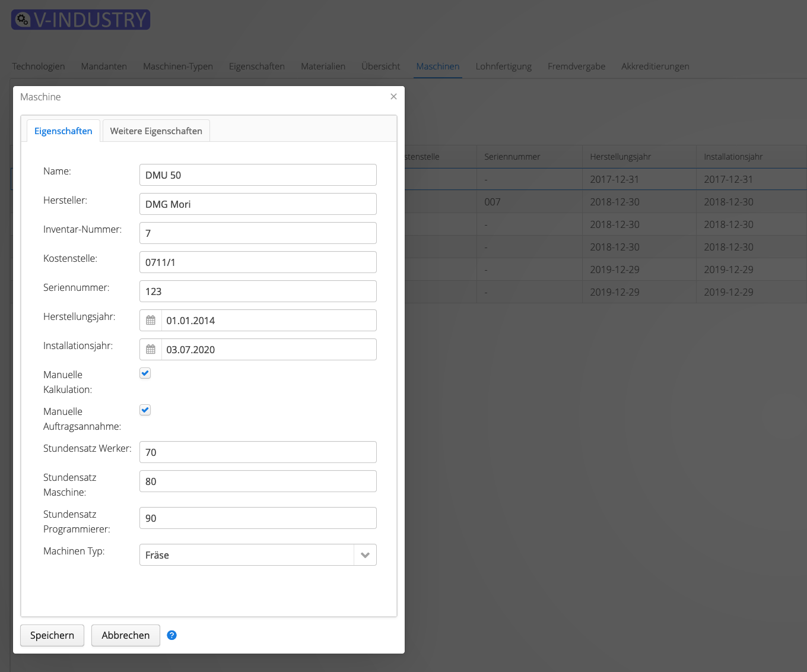Image resolution: width=807 pixels, height=672 pixels.
Task: Toggle Manuelle Kalkulation checkbox
Action: point(145,373)
